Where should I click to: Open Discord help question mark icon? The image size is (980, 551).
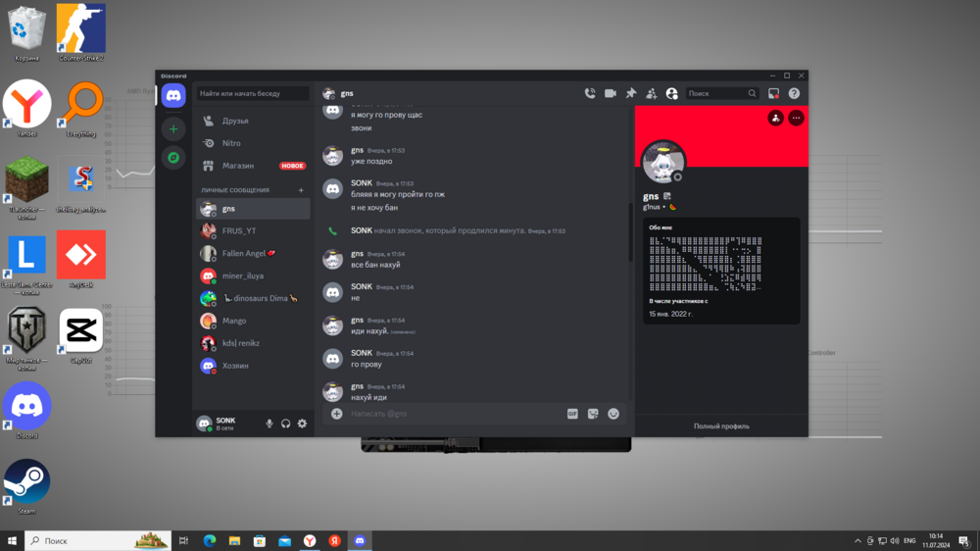[x=794, y=93]
